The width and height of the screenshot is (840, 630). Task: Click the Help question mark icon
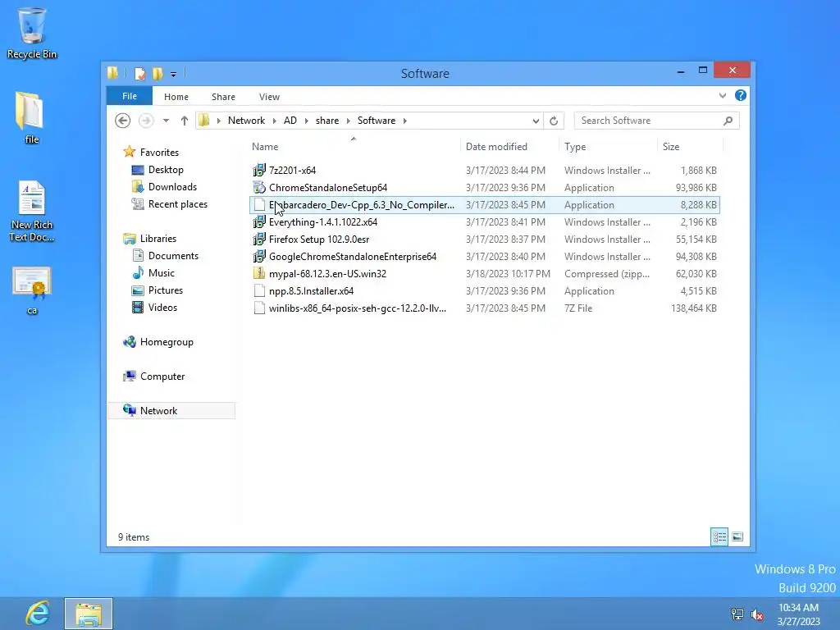741,95
